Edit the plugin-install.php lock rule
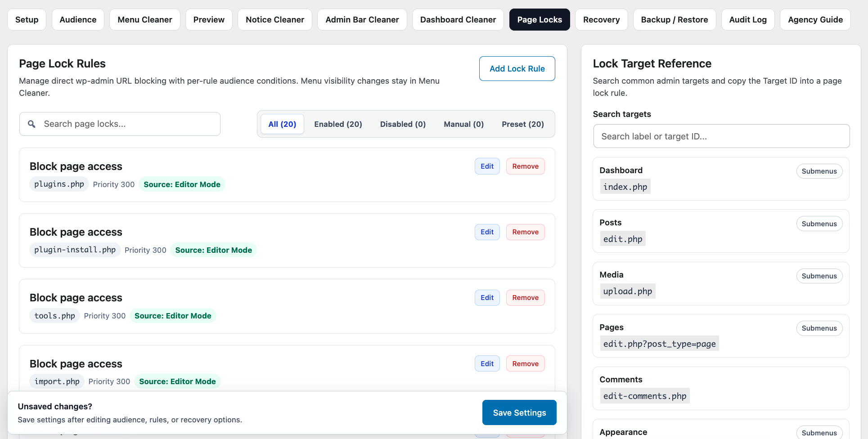Screen dimensions: 868x439 point(487,232)
